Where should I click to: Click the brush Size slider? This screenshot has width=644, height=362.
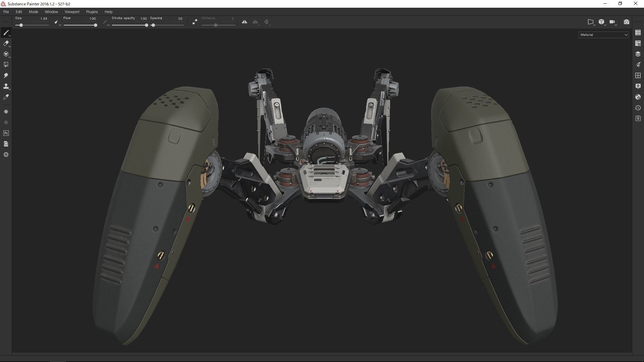(32, 25)
